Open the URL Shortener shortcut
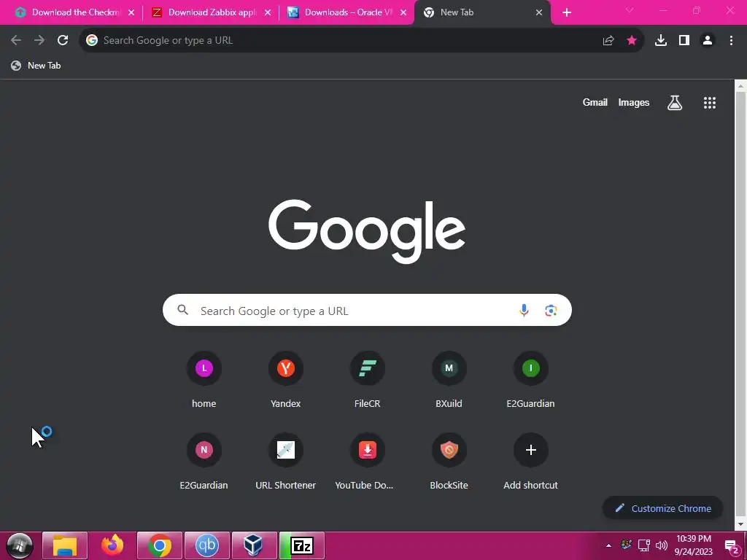 [286, 462]
